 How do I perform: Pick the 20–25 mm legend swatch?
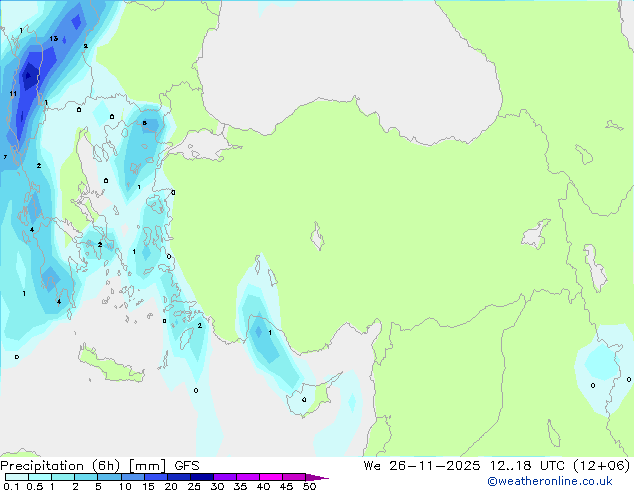pyautogui.click(x=179, y=477)
